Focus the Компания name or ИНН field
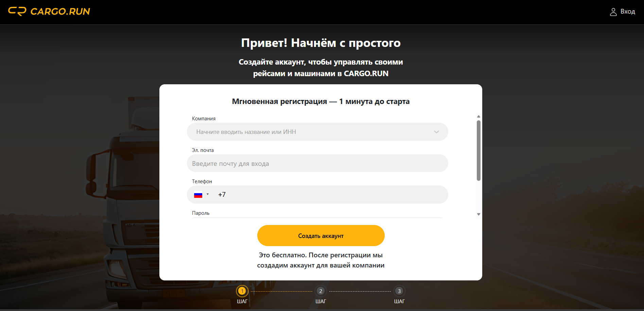The height and width of the screenshot is (311, 644). (x=317, y=132)
